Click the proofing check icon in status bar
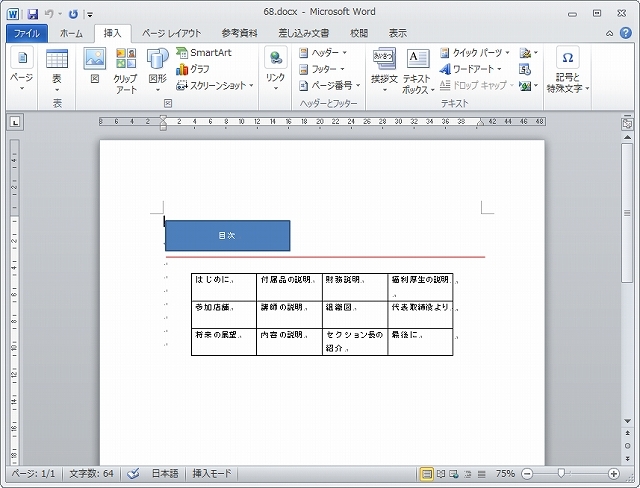This screenshot has width=640, height=488. [133, 473]
